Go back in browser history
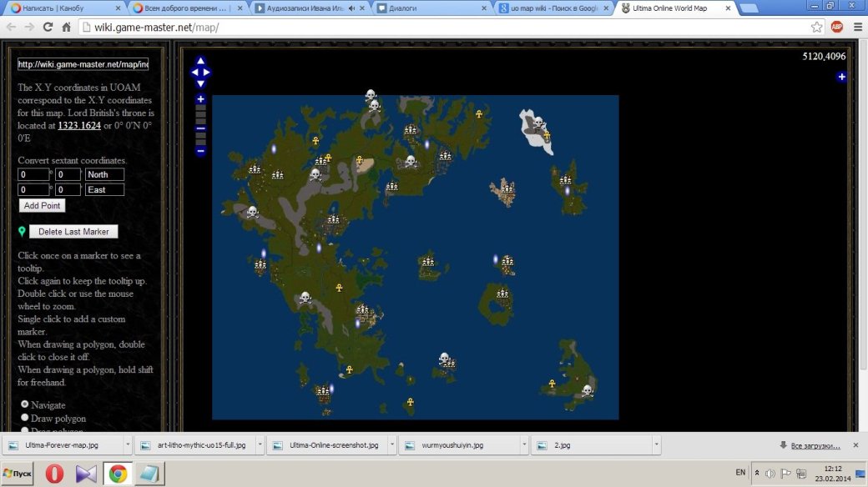The image size is (868, 487). coord(11,28)
